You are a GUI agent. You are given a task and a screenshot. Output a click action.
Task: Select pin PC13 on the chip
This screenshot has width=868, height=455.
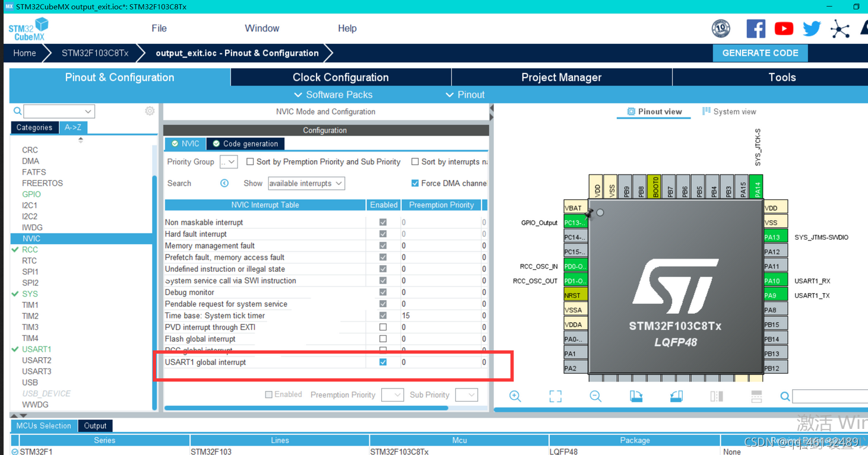(575, 222)
